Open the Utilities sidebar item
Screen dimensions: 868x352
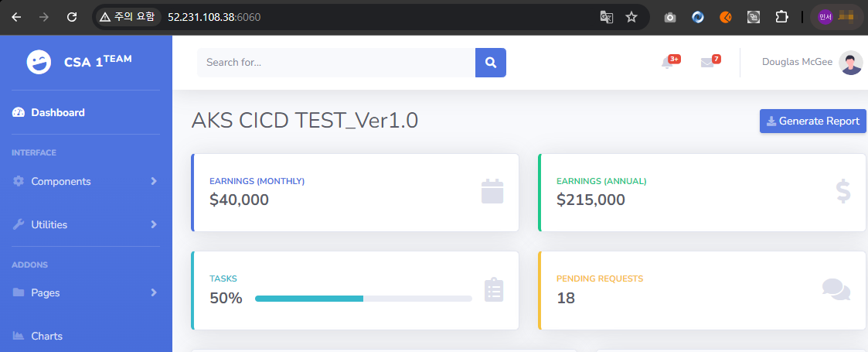[x=86, y=224]
